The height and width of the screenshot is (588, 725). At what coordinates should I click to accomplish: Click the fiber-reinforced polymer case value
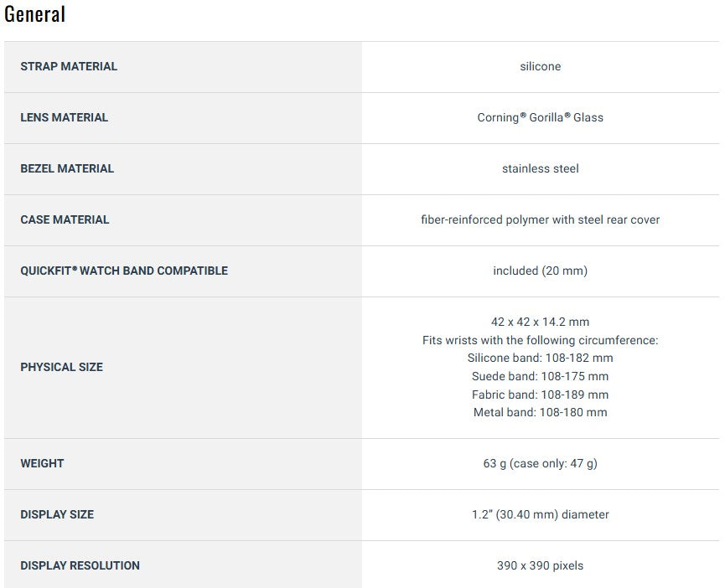point(540,219)
